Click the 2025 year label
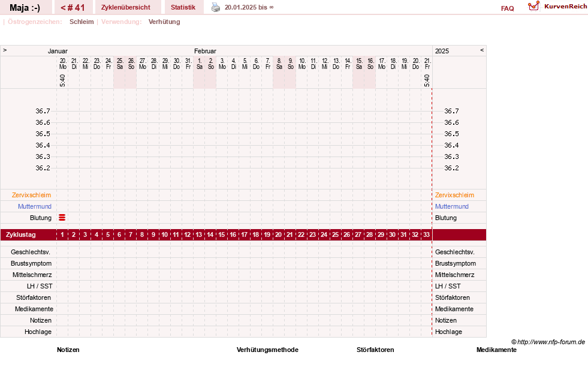 click(442, 51)
